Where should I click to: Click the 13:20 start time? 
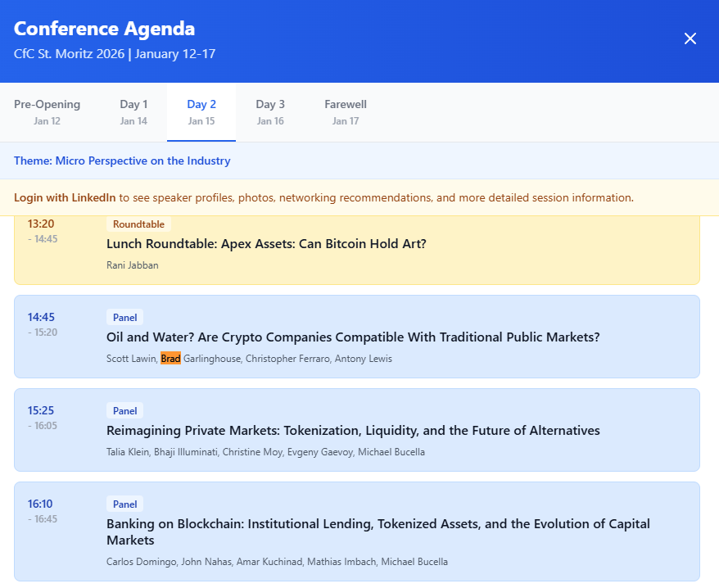pos(41,224)
